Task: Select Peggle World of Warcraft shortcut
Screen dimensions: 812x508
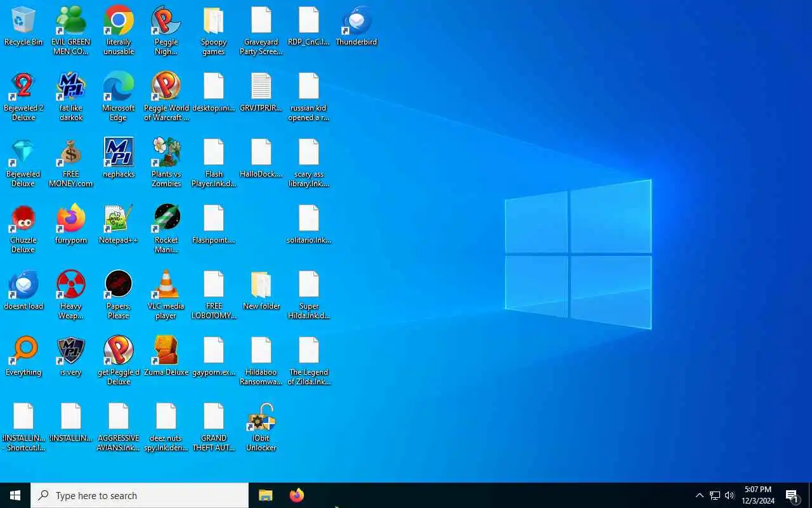Action: (x=166, y=97)
